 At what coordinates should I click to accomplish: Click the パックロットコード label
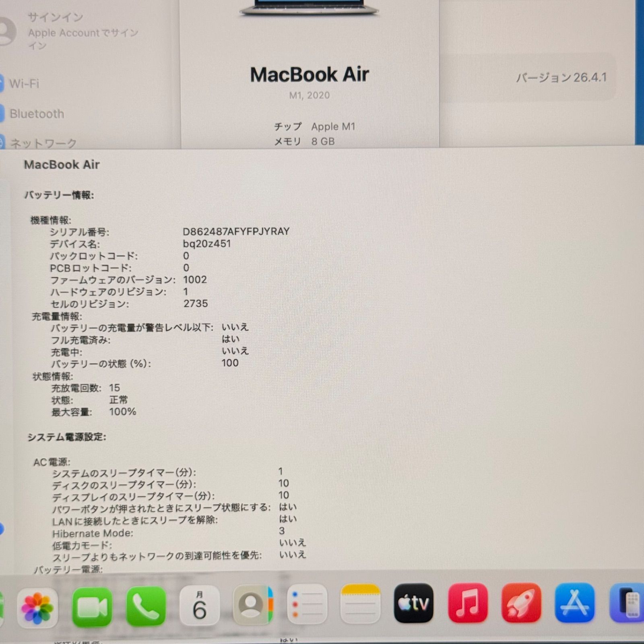94,256
